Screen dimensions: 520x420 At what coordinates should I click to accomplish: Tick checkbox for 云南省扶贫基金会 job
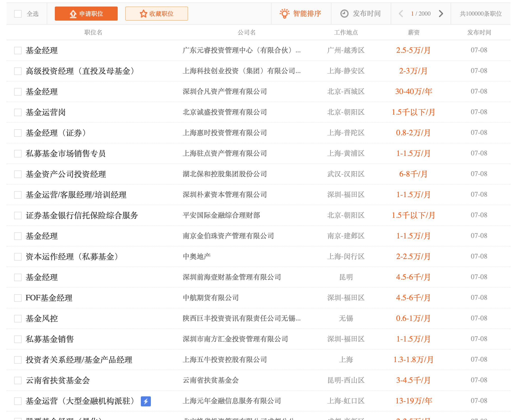(18, 381)
